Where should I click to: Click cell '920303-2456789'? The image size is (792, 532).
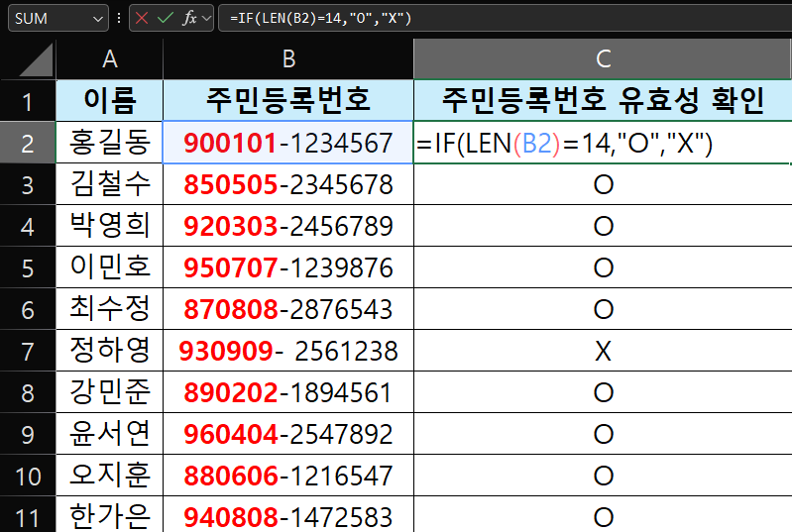tap(288, 226)
